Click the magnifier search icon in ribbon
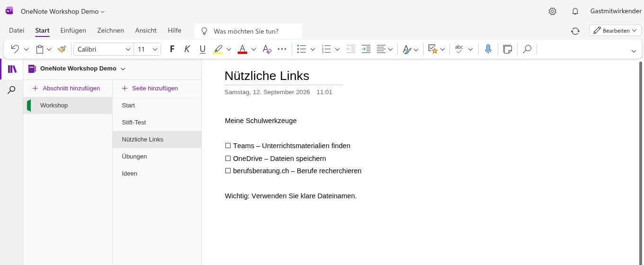The image size is (644, 265). point(527,49)
